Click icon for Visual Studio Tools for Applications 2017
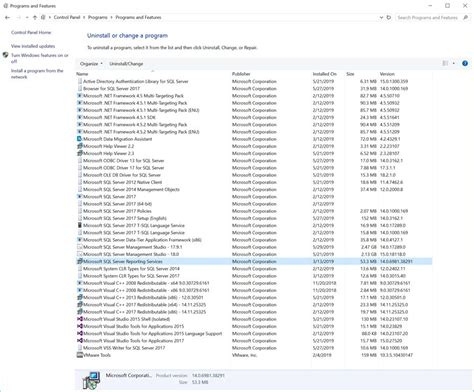Viewport: 474px width, 392px height. tap(79, 341)
